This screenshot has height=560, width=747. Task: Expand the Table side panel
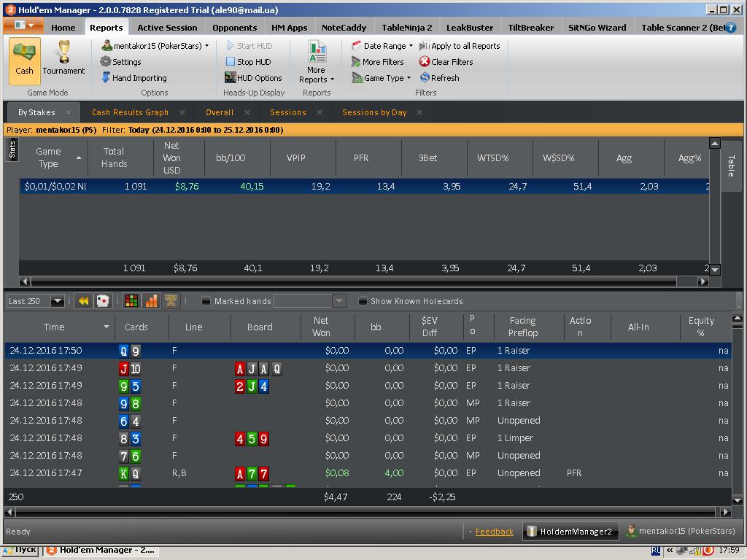tap(731, 166)
